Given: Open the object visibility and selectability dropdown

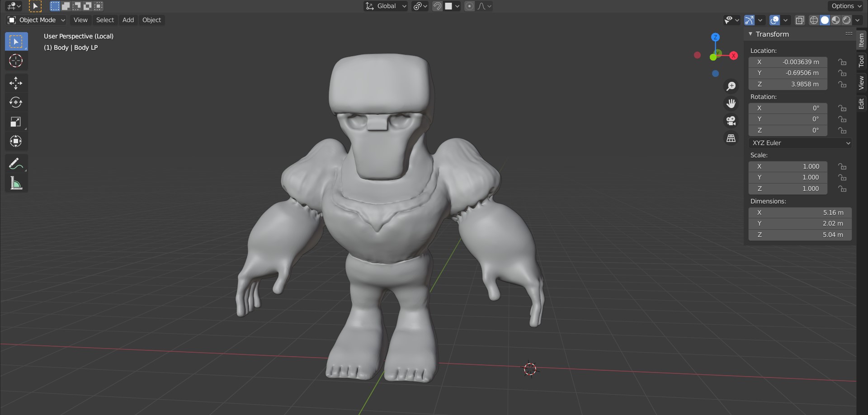Looking at the screenshot, I should (731, 20).
